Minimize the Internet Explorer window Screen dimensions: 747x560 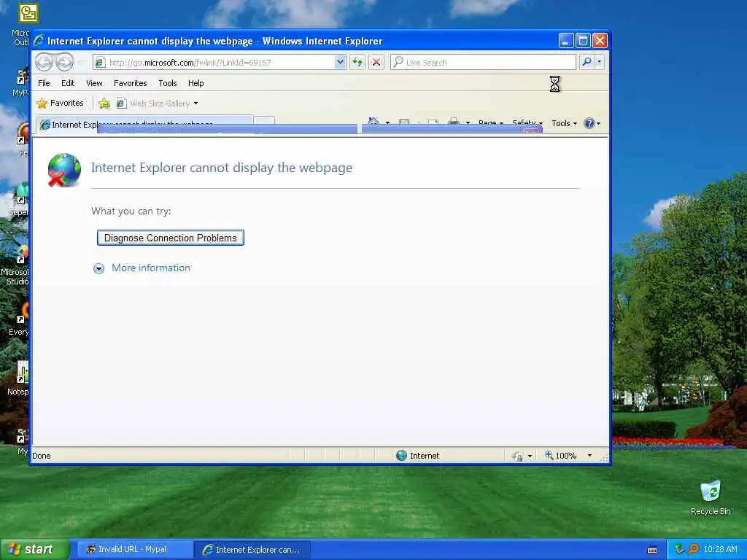click(566, 41)
